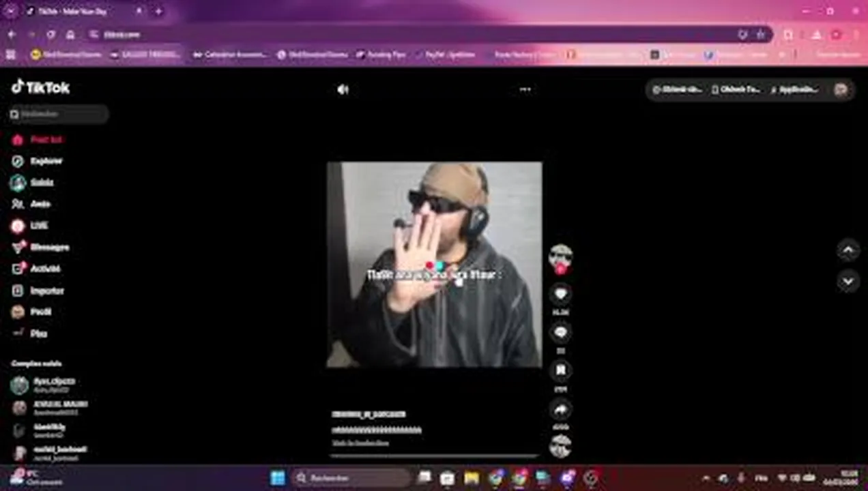Screen dimensions: 868x491
Task: Click the third item in the top-right pill bar
Action: [x=794, y=89]
